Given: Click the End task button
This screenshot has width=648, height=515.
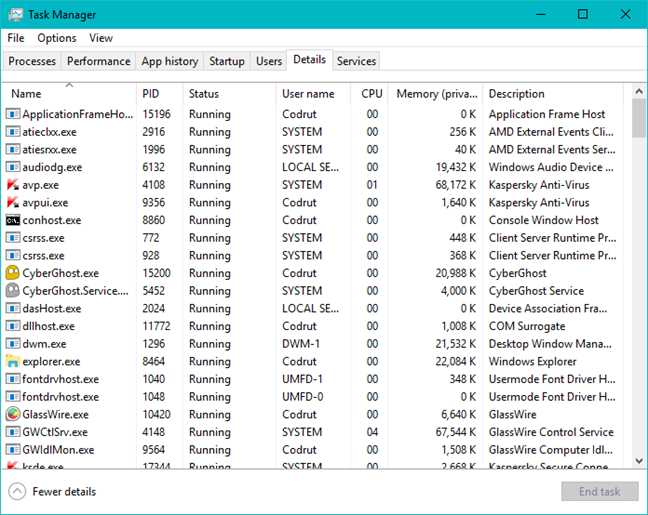Looking at the screenshot, I should click(600, 491).
